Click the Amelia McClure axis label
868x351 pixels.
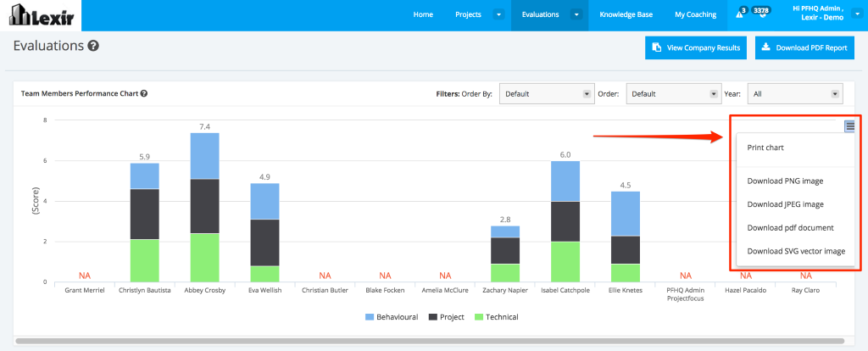445,290
